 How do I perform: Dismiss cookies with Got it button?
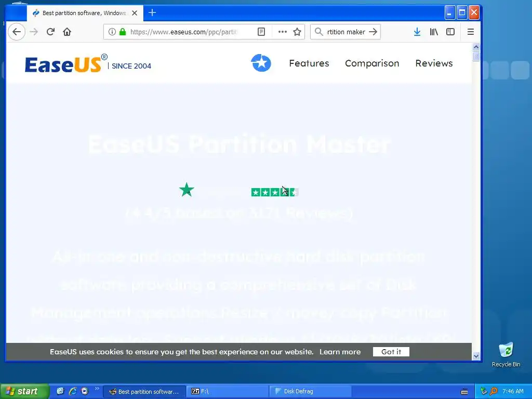(x=391, y=352)
